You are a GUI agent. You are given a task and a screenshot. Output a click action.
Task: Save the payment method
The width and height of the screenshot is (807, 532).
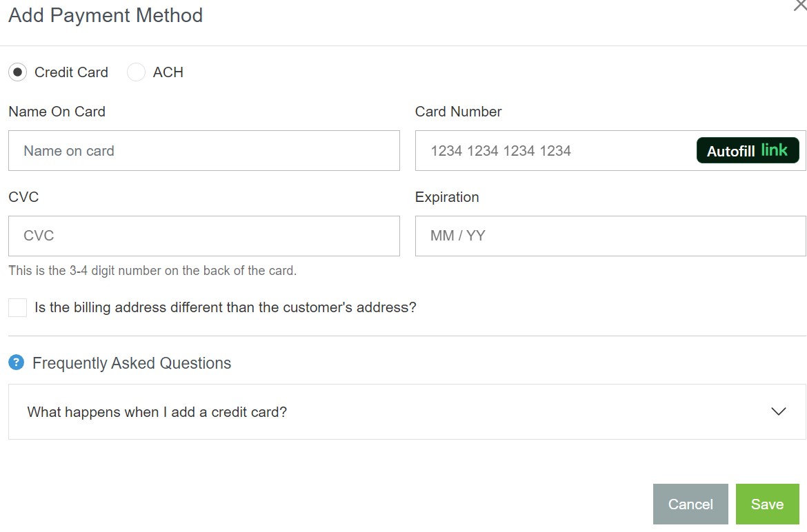pos(767,504)
